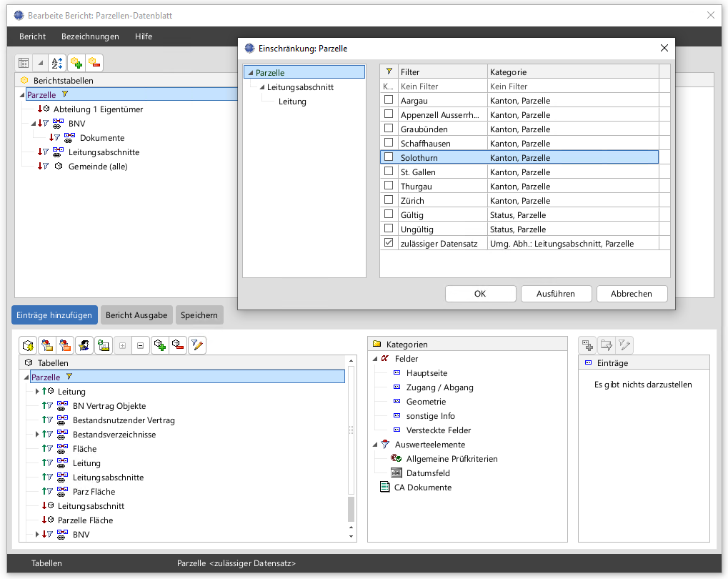Expand the BNV node in Tabellen panel
The image size is (728, 579).
[x=37, y=535]
